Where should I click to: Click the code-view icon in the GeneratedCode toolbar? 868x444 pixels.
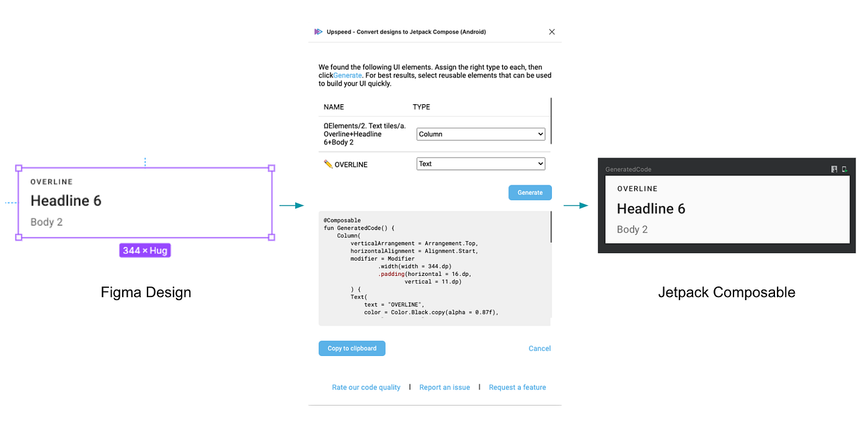tap(834, 169)
